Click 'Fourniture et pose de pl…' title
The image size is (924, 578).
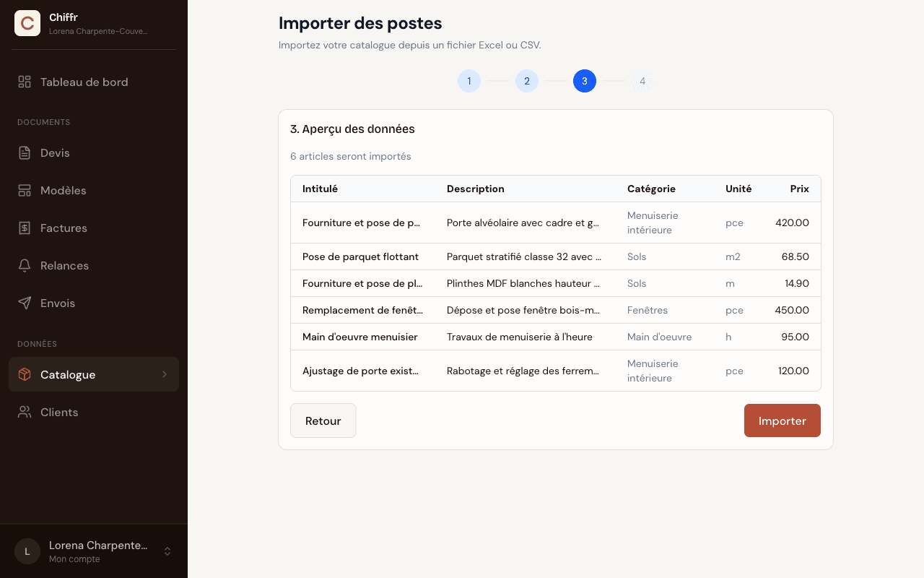pyautogui.click(x=362, y=283)
